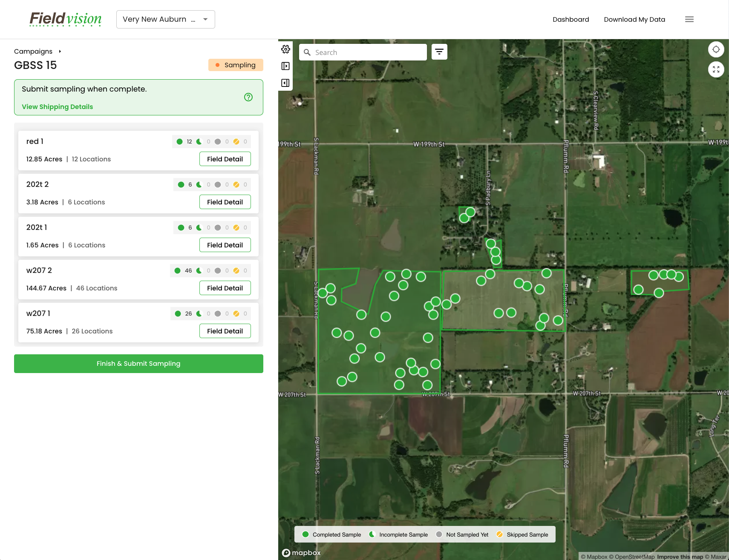This screenshot has height=560, width=729.
Task: Open the map settings gear icon
Action: click(x=285, y=49)
